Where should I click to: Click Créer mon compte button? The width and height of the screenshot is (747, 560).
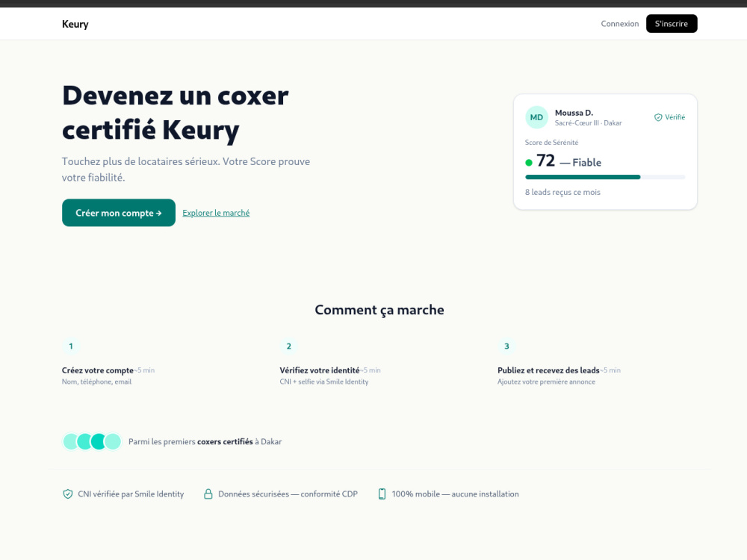pos(119,213)
